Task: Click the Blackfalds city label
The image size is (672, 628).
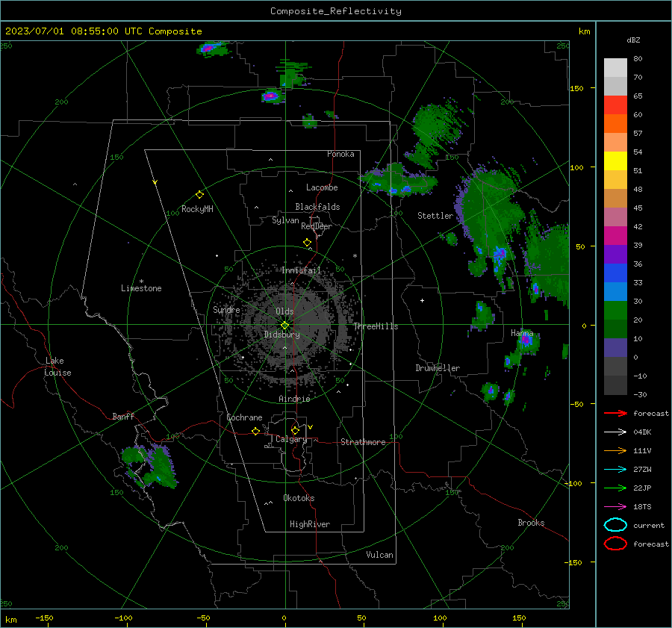Action: [317, 207]
